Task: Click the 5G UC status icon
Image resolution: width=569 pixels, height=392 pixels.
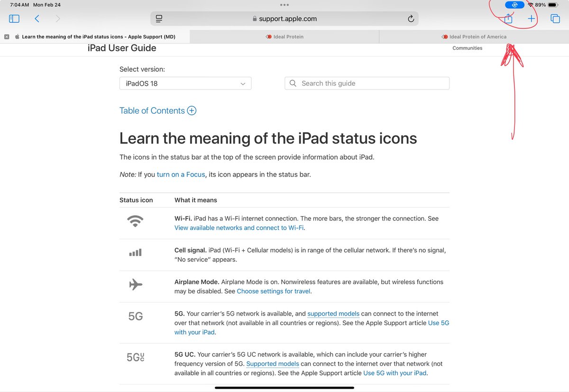Action: click(135, 357)
